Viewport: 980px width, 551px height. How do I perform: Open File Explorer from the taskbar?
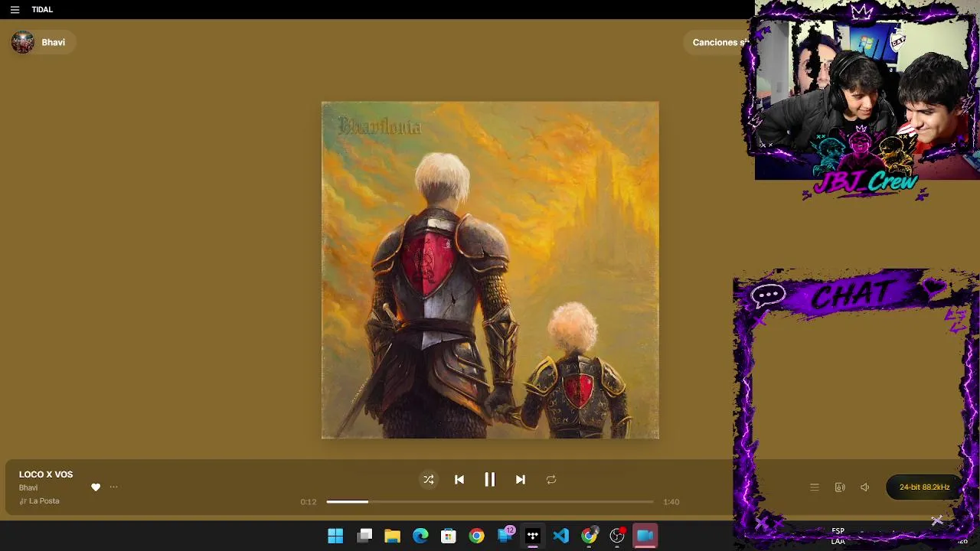click(x=393, y=536)
